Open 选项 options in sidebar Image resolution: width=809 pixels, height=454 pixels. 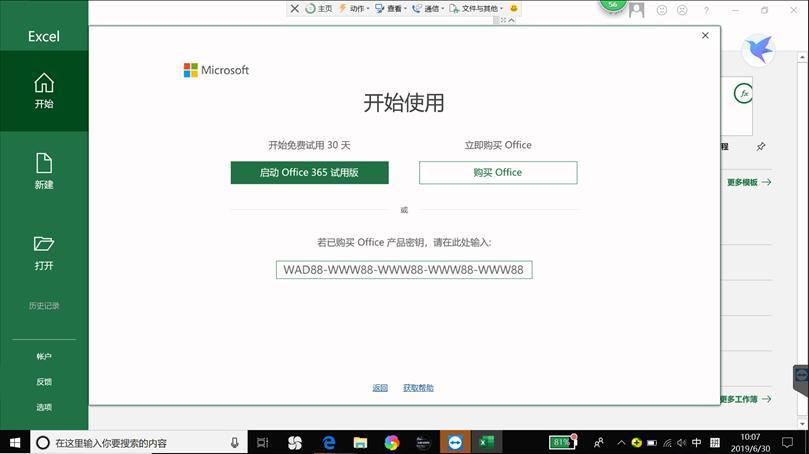(x=44, y=407)
